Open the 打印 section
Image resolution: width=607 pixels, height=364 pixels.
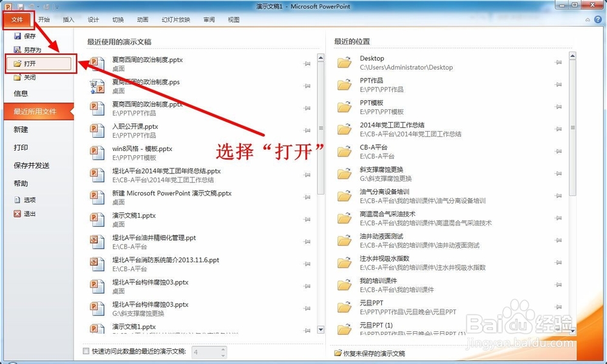21,147
